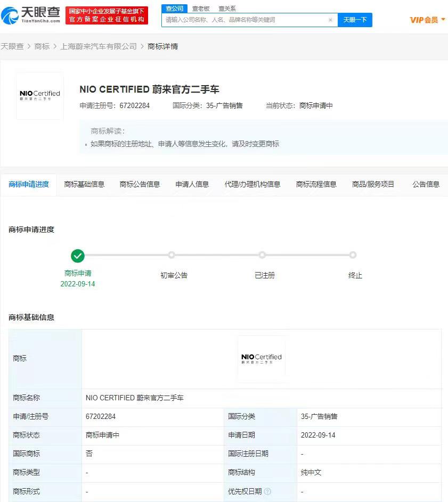Click the 初审公告 progress step marker
Screen dimensions: 448x502
pyautogui.click(x=172, y=256)
